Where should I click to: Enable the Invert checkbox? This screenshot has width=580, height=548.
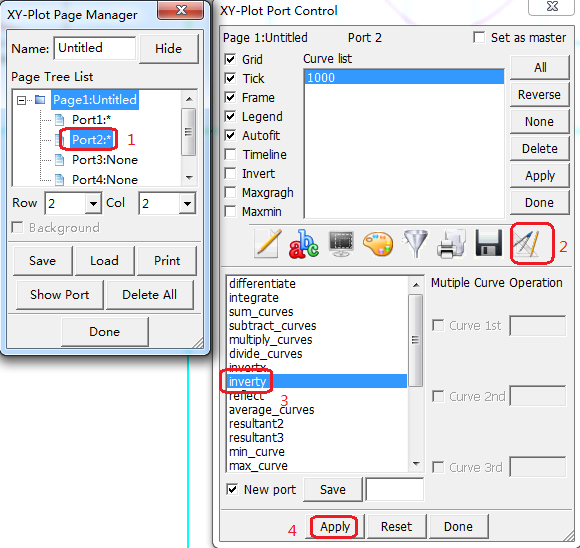[x=230, y=174]
